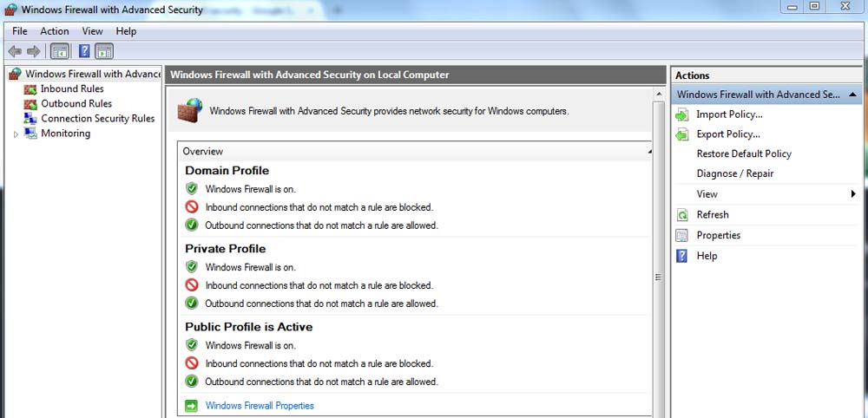Select Connection Security Rules in the tree
868x418 pixels.
coord(98,119)
